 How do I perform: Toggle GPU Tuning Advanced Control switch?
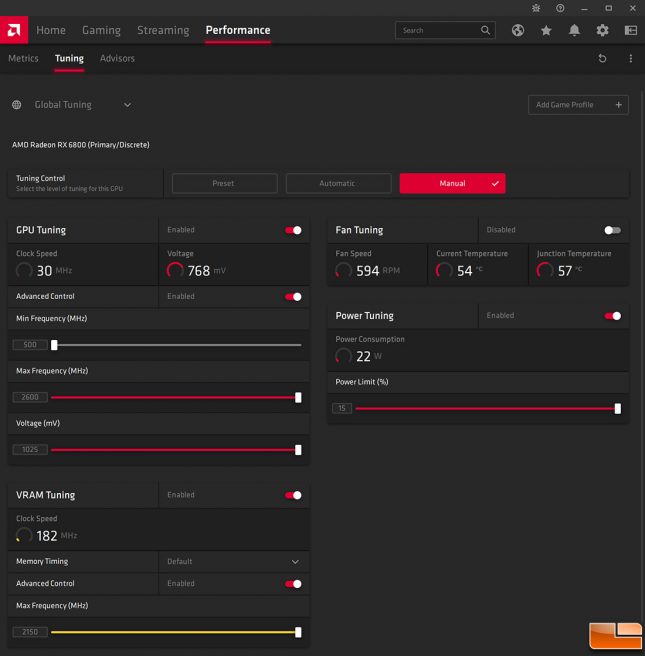[293, 297]
